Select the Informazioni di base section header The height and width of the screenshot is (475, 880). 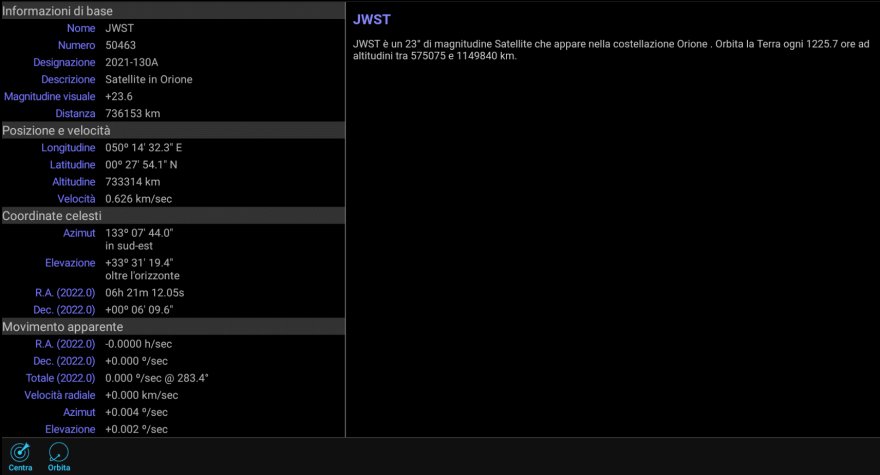(173, 11)
